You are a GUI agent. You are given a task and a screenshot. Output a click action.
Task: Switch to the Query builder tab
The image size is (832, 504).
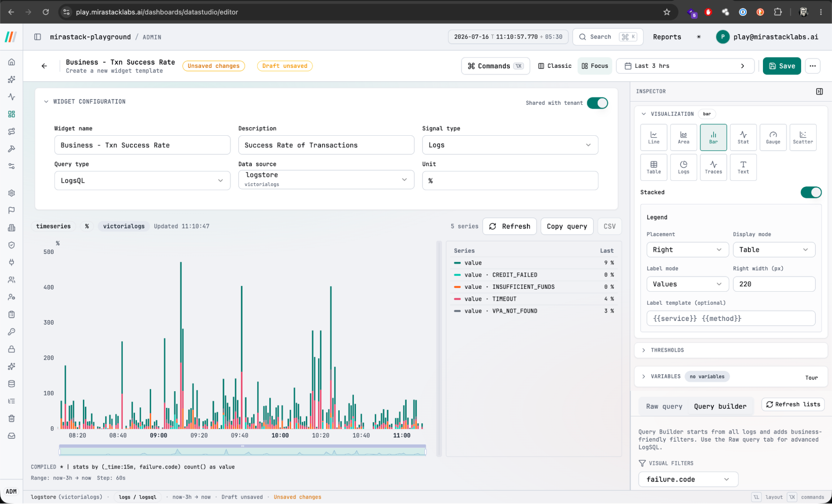pos(720,407)
